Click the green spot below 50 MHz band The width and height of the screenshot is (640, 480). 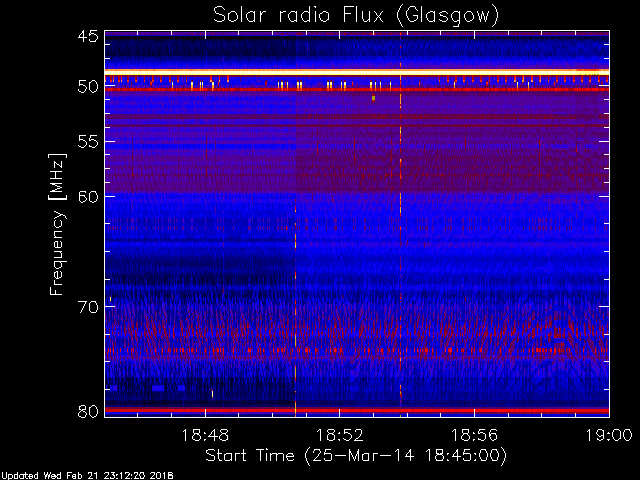pos(373,98)
